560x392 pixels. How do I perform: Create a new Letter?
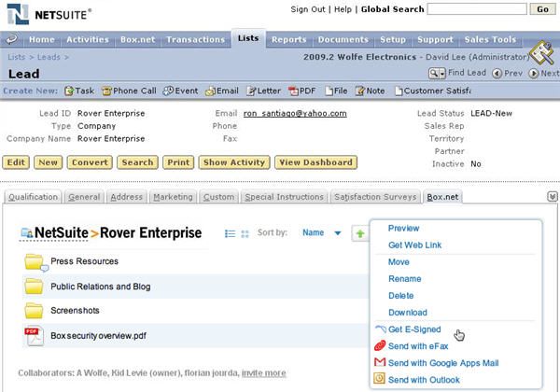click(x=263, y=91)
